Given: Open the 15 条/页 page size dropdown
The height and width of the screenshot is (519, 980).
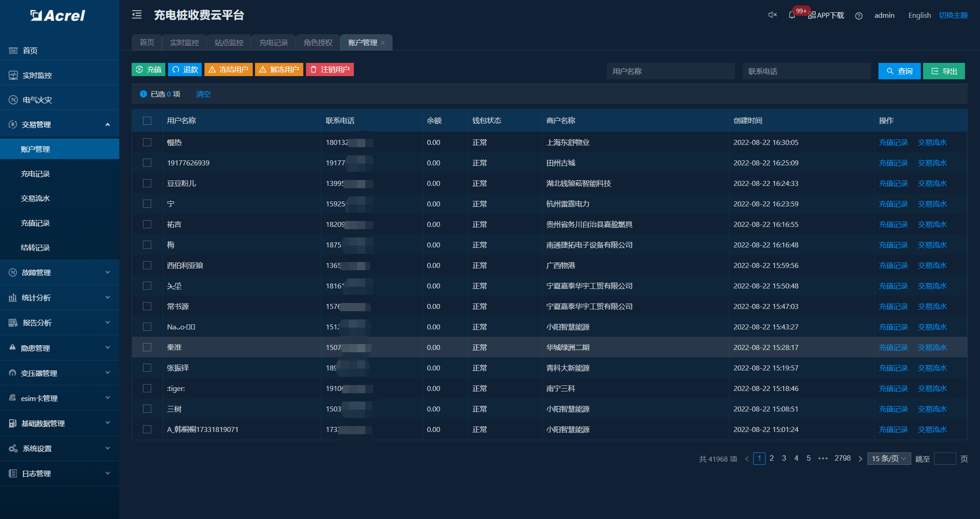Looking at the screenshot, I should coord(888,458).
